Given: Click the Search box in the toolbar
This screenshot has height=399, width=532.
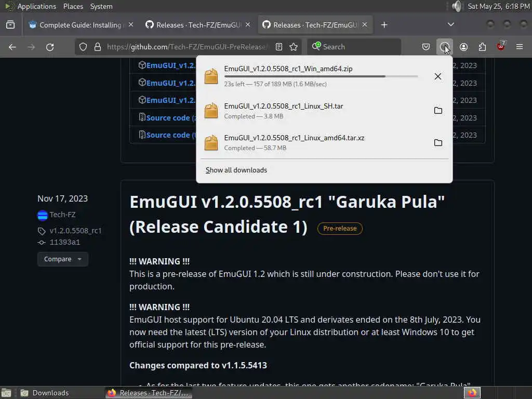Looking at the screenshot, I should click(x=354, y=47).
